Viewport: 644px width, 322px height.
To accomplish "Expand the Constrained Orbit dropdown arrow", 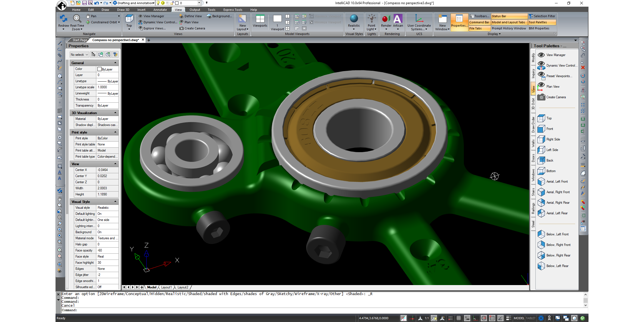I will pos(119,22).
